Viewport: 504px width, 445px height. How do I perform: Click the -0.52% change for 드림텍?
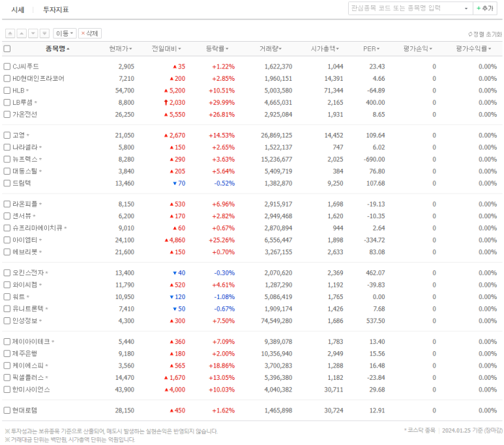click(x=224, y=183)
